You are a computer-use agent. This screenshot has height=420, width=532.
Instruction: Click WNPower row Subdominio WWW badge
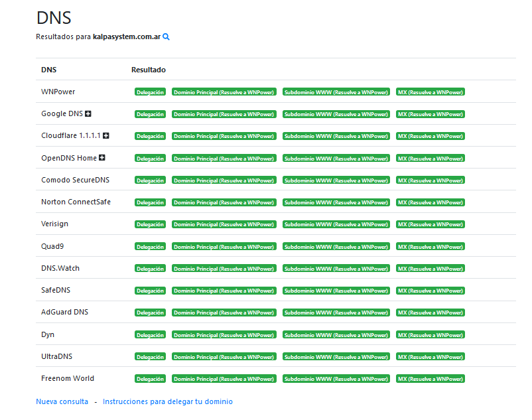click(336, 92)
